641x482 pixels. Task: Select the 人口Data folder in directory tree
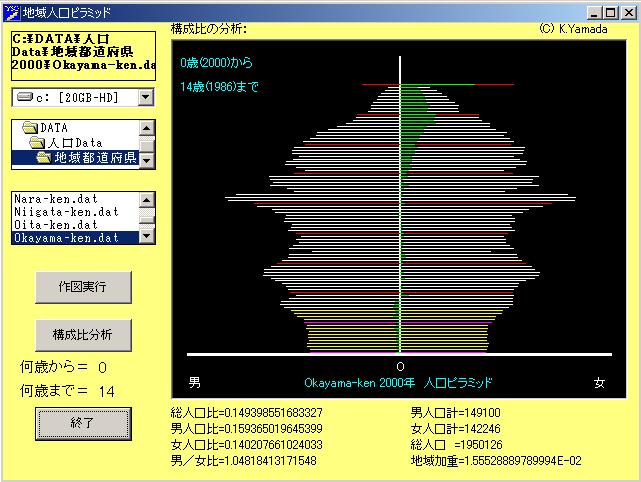(75, 143)
